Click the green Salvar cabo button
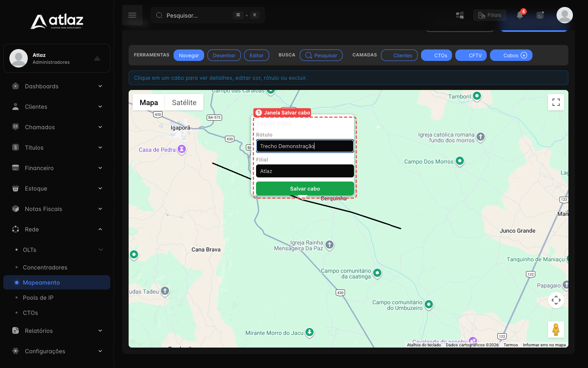The image size is (588, 368). (305, 188)
